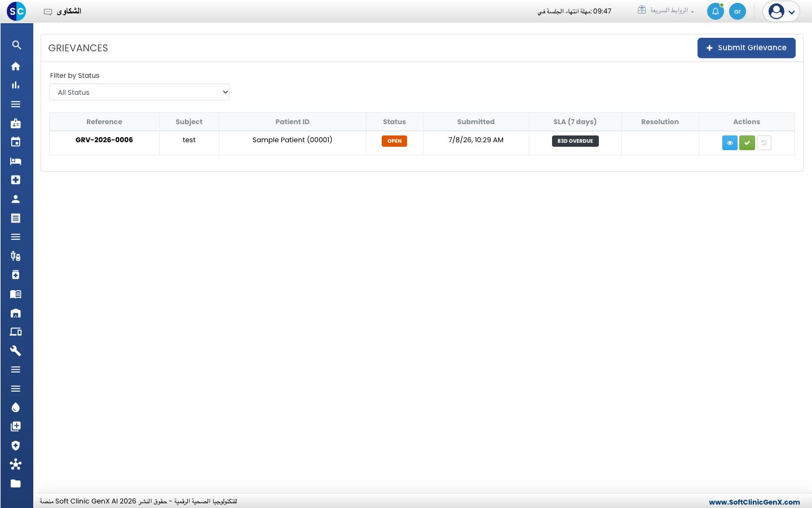
Task: Click the SC logo in the header
Action: 16,11
